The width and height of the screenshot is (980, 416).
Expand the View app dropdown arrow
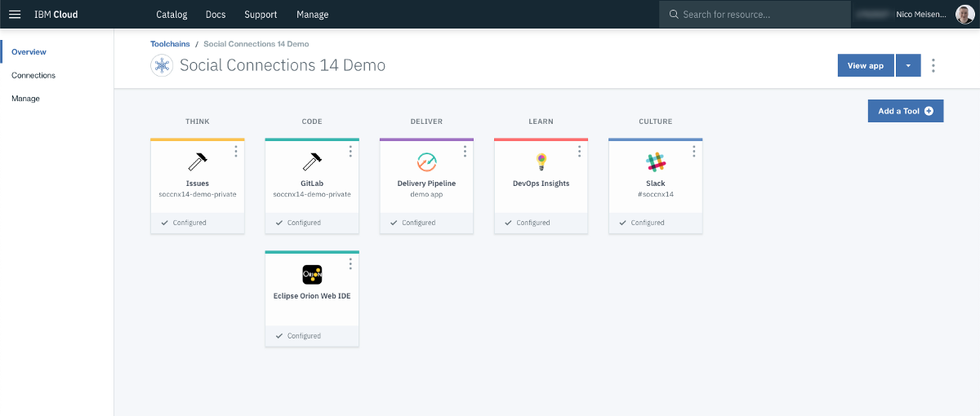tap(908, 65)
